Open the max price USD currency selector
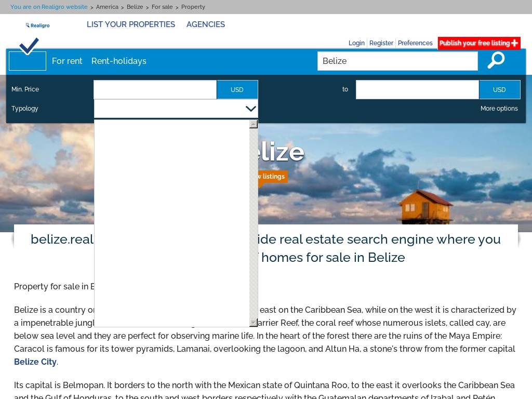532x399 pixels. coord(499,89)
